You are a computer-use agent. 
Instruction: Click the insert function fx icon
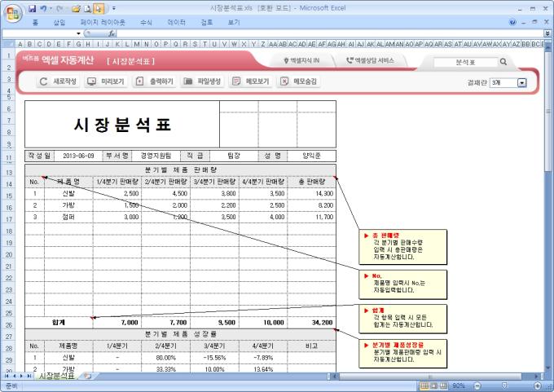(112, 33)
